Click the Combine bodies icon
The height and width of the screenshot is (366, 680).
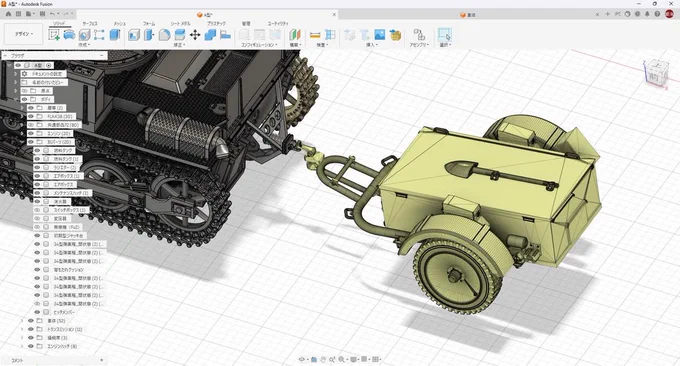(x=210, y=35)
